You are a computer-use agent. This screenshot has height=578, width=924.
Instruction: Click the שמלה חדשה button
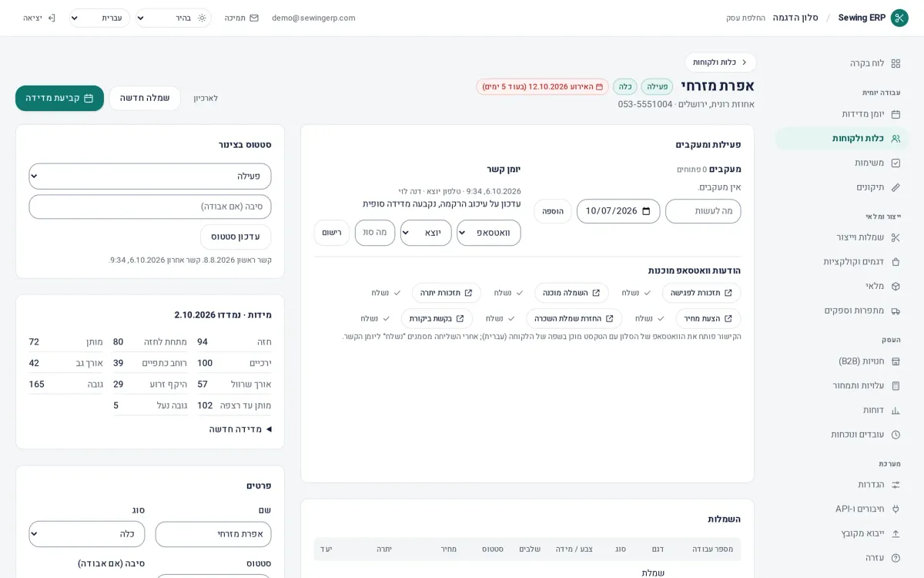tap(145, 98)
